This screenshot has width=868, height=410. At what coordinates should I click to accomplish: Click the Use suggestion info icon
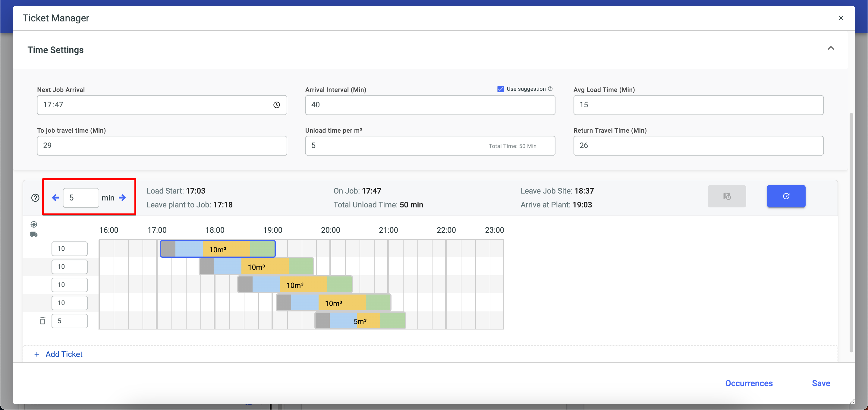(x=550, y=89)
